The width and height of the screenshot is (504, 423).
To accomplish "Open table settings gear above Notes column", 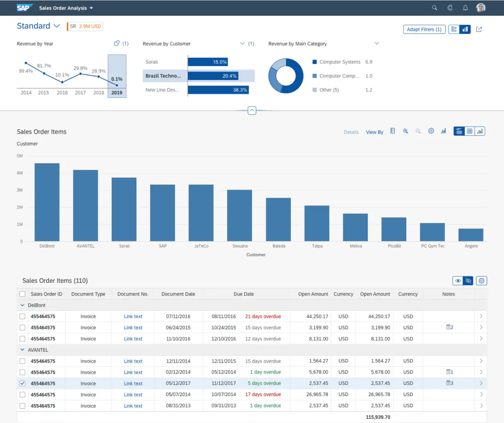I will [482, 281].
